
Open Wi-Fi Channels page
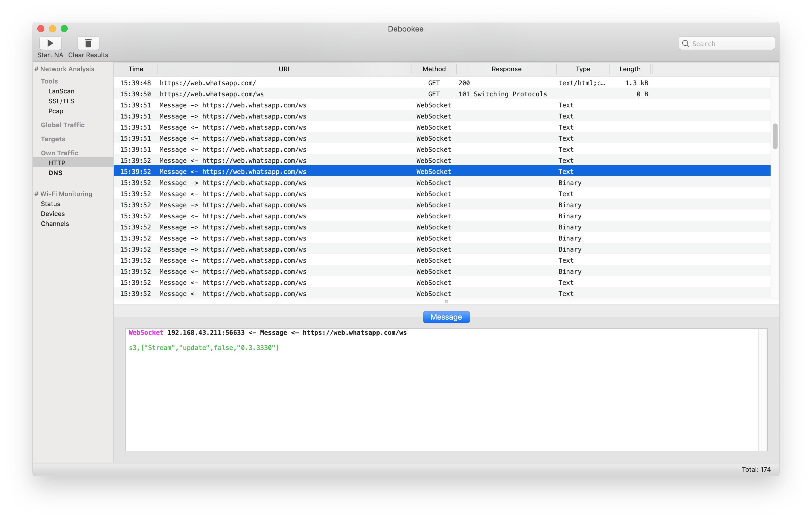tap(55, 224)
